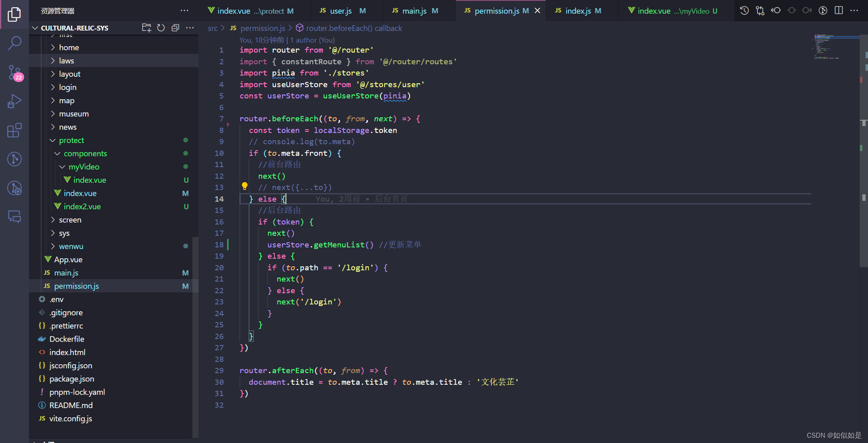Open the Run and Debug view

(x=14, y=101)
